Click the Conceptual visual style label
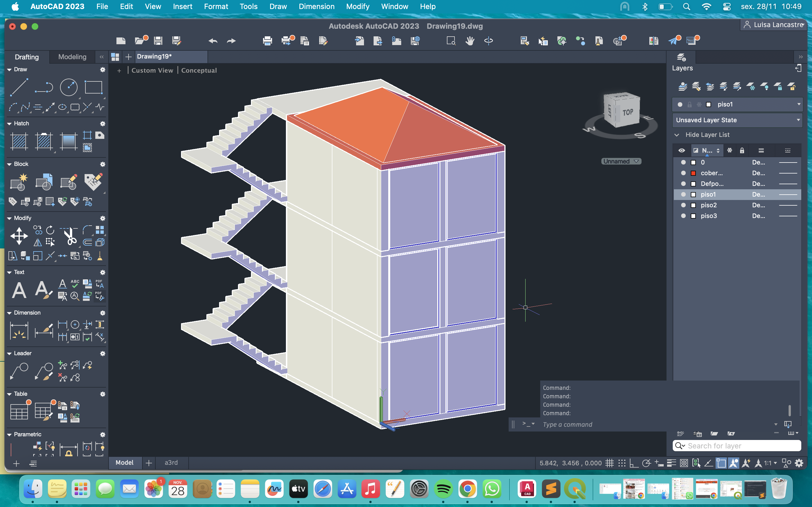Viewport: 812px width, 507px height. pyautogui.click(x=199, y=70)
